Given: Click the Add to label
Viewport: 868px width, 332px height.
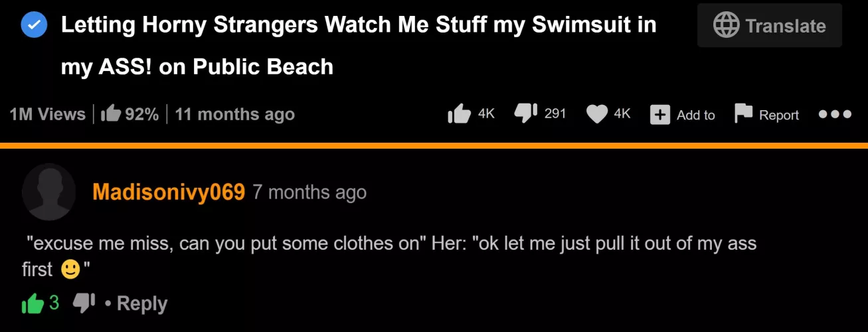Looking at the screenshot, I should click(x=696, y=115).
